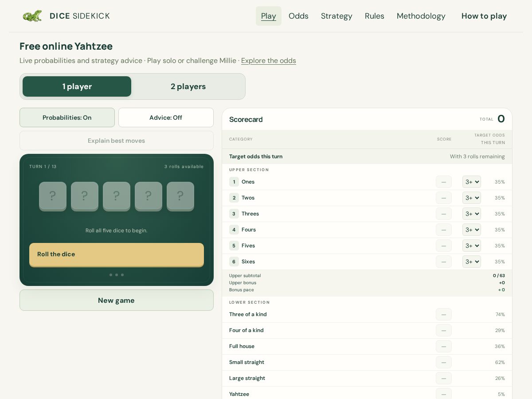Click the Dice Sidekick site title
This screenshot has width=532, height=399.
[x=80, y=16]
